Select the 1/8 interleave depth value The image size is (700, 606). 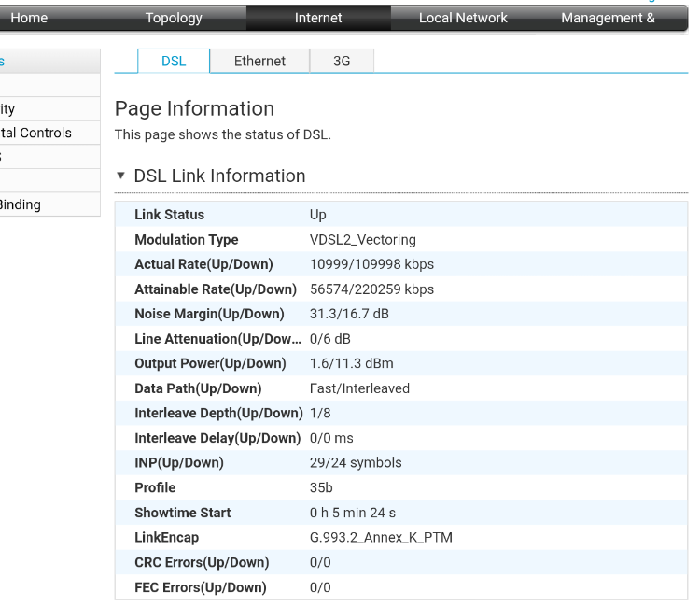tap(320, 413)
